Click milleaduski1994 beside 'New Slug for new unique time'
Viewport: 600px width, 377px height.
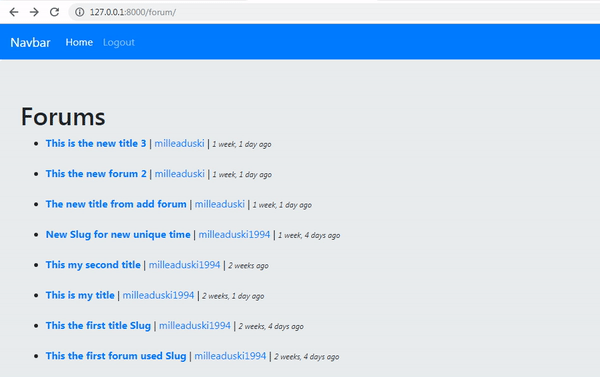point(234,235)
